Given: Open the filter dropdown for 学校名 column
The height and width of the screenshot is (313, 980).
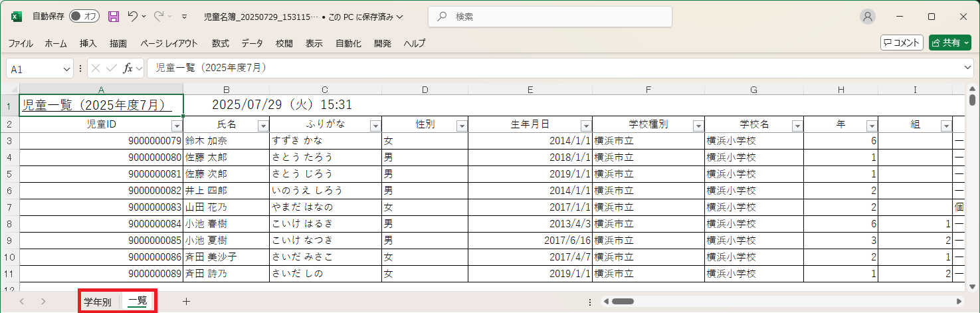Looking at the screenshot, I should tap(797, 126).
